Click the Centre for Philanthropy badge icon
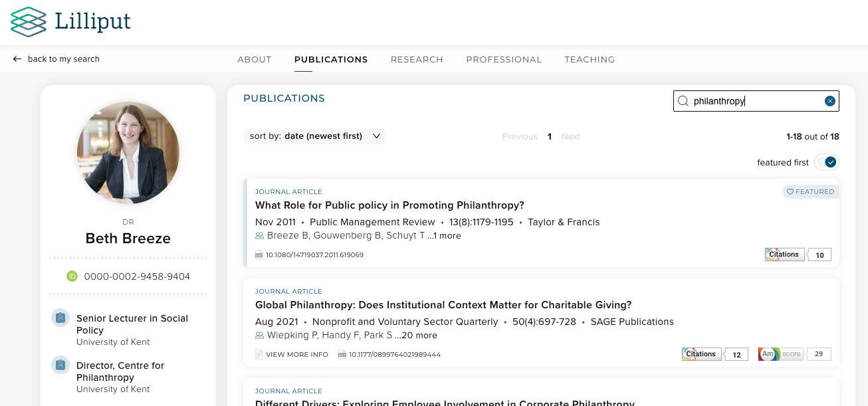The height and width of the screenshot is (406, 868). [60, 365]
